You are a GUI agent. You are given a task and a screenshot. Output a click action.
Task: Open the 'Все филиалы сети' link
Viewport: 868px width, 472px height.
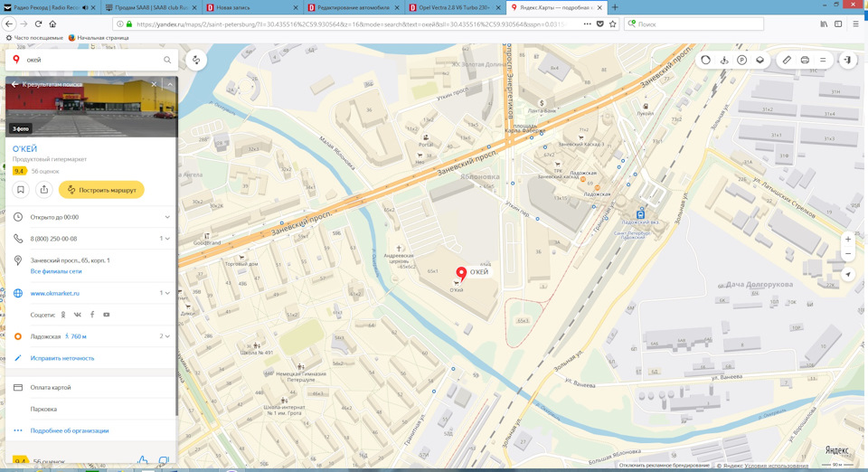tap(56, 271)
